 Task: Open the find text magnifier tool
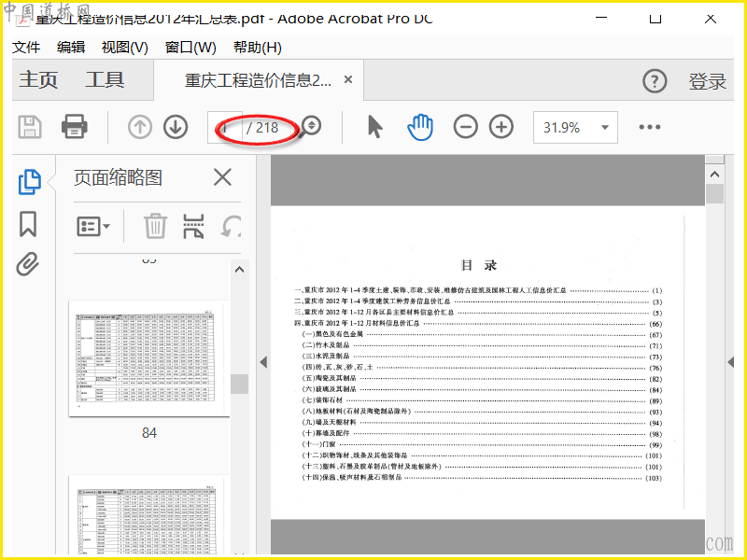click(311, 127)
